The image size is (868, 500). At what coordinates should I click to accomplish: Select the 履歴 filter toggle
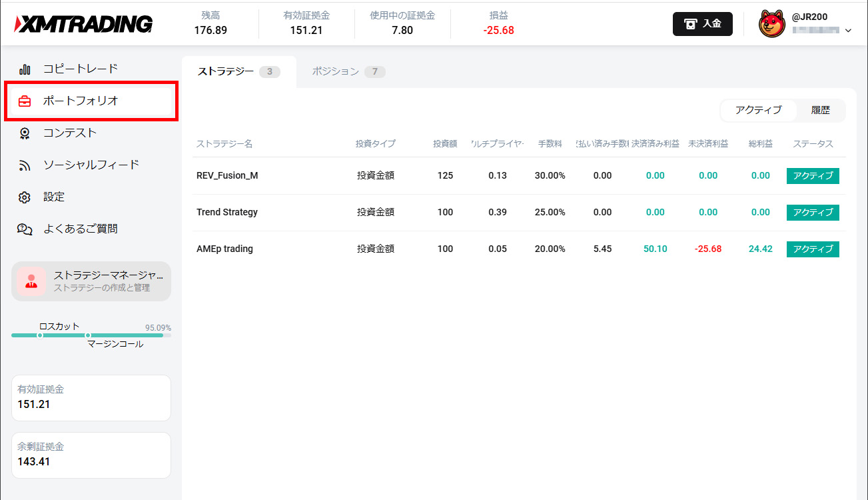pos(821,111)
